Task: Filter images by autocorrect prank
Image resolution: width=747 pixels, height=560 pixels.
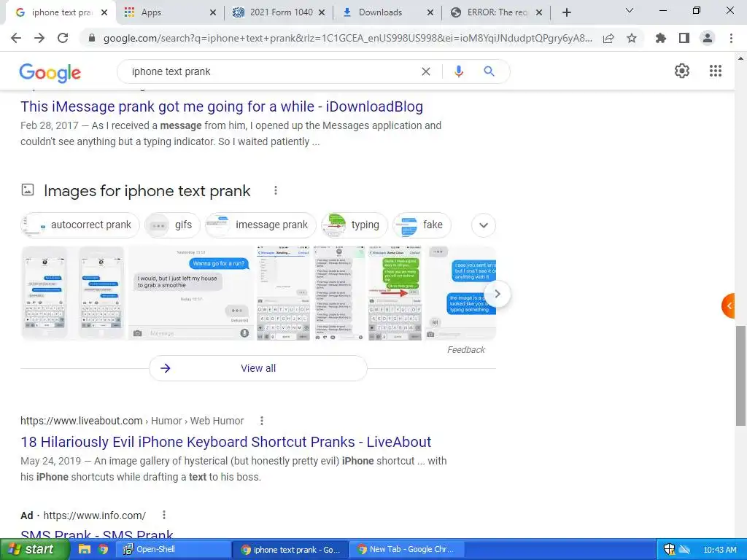Action: [80, 225]
